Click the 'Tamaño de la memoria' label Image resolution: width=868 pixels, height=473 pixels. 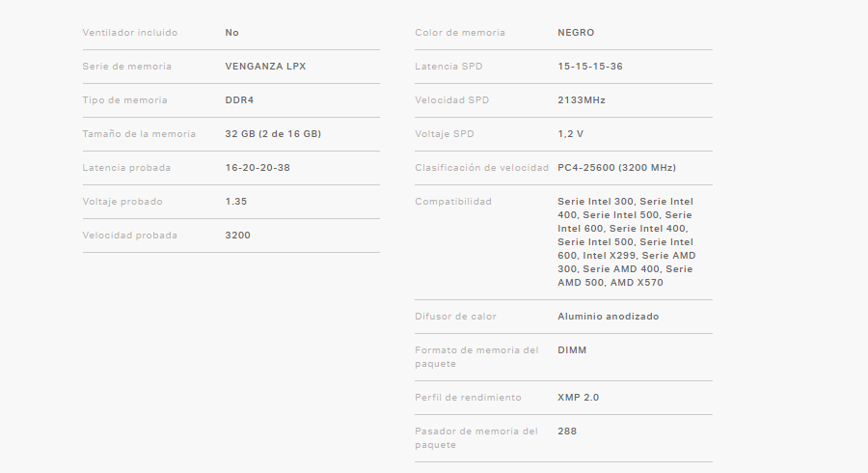[139, 134]
